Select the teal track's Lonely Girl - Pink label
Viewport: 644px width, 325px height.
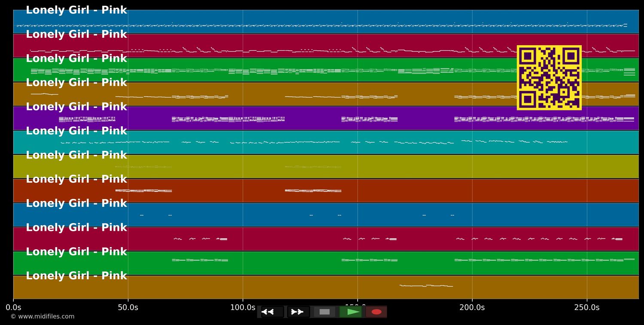(x=76, y=131)
